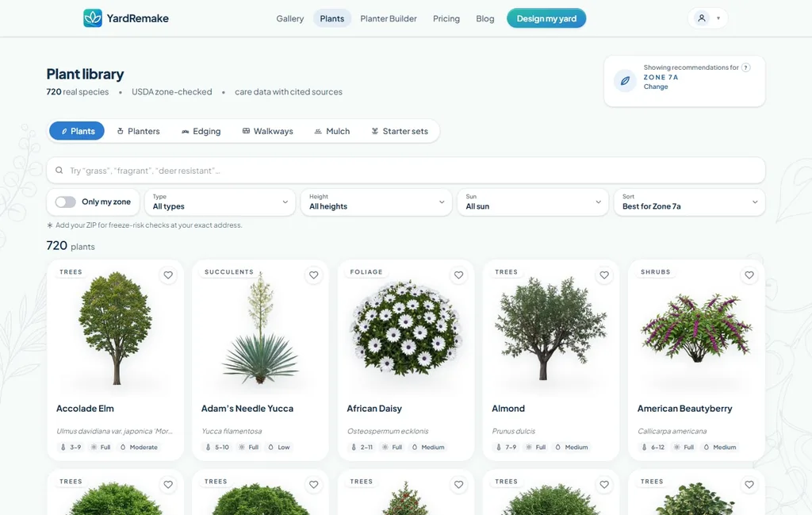Toggle the Only my zone switch
Screen dimensions: 812x515
[66, 202]
